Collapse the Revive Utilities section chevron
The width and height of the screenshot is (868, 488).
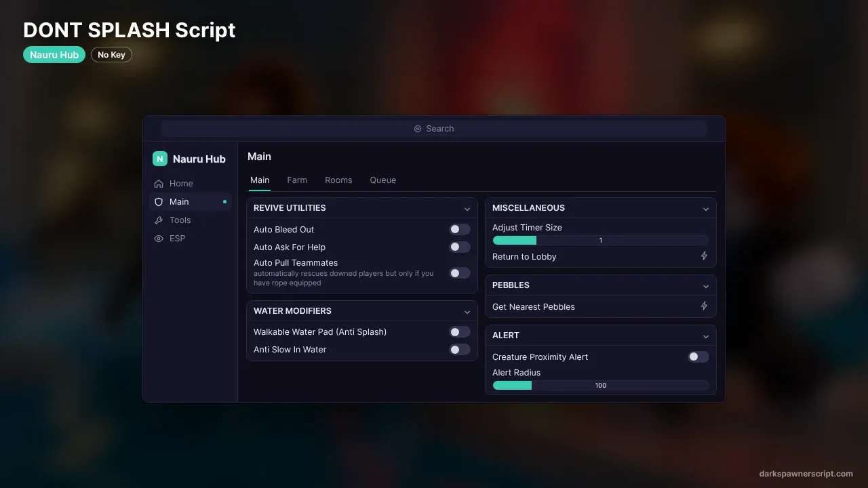pyautogui.click(x=467, y=209)
